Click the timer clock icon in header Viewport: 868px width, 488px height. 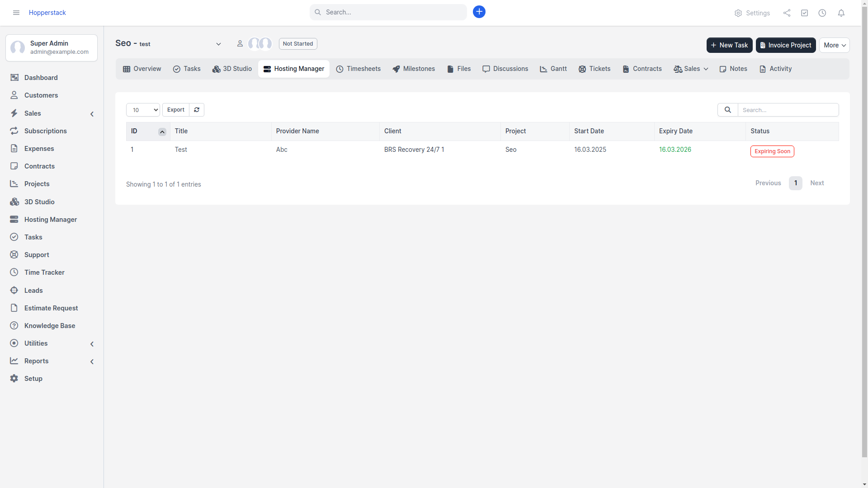coord(822,13)
